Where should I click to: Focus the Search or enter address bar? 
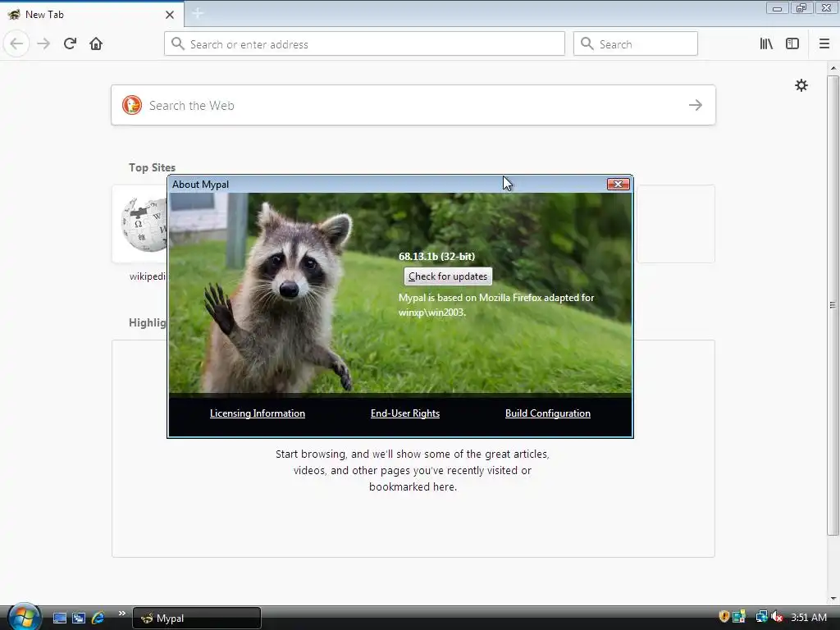[364, 43]
